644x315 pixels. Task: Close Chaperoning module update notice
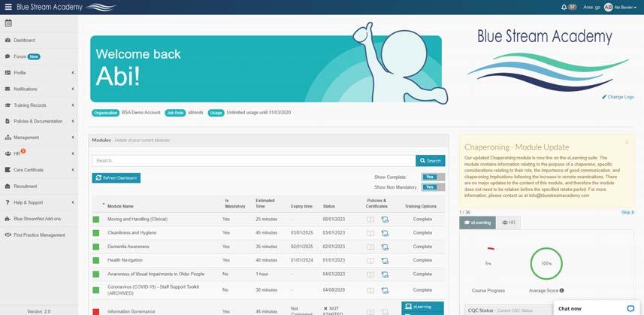tap(627, 142)
